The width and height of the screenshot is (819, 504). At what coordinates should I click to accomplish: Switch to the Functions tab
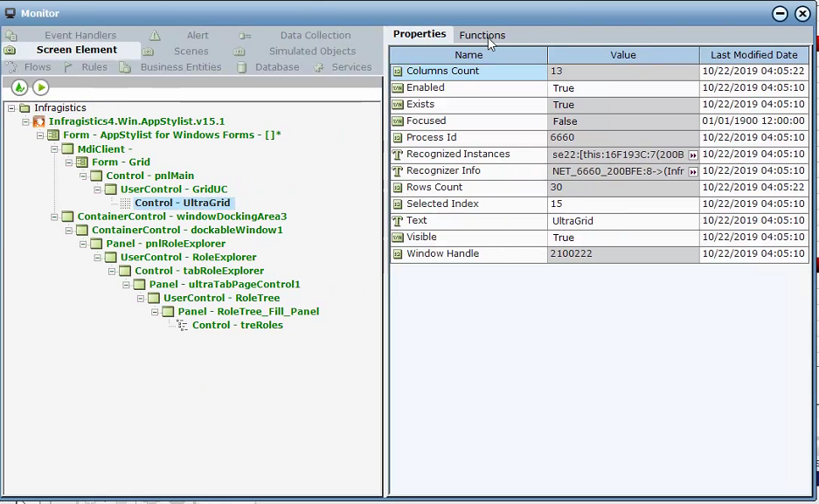pyautogui.click(x=482, y=35)
